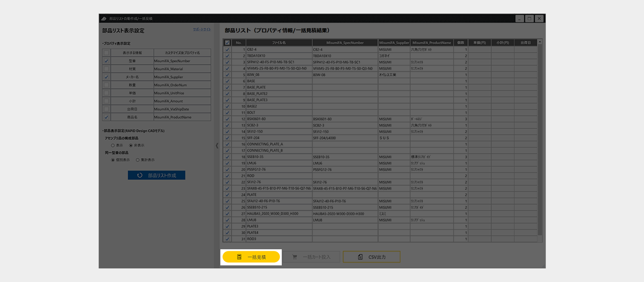Click the parts list vertical scrollbar
The image size is (644, 282).
click(540, 136)
